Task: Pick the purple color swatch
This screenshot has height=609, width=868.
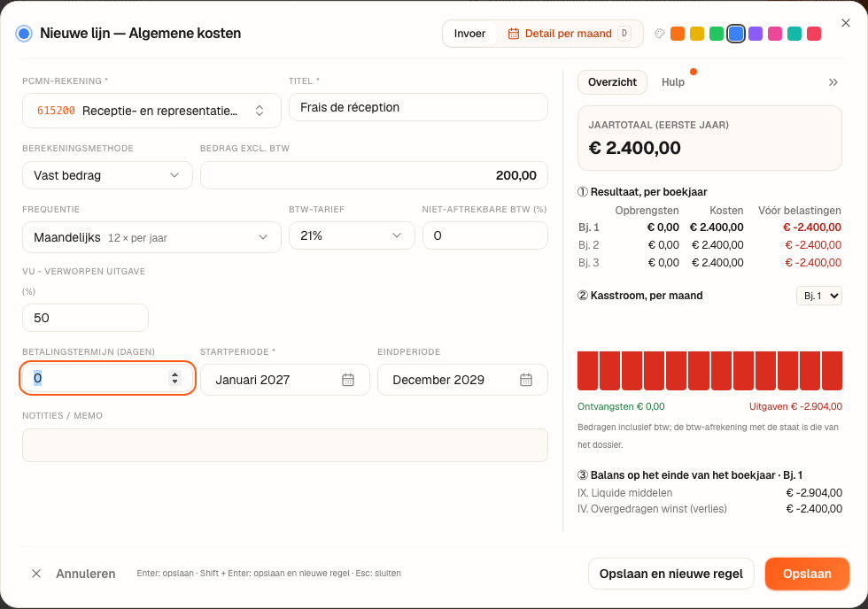Action: tap(755, 34)
